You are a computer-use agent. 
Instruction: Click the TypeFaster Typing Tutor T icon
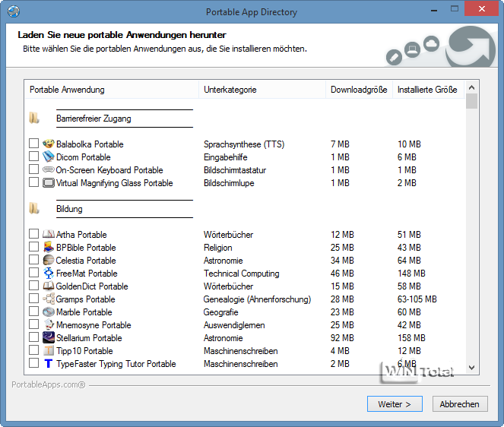[x=48, y=363]
